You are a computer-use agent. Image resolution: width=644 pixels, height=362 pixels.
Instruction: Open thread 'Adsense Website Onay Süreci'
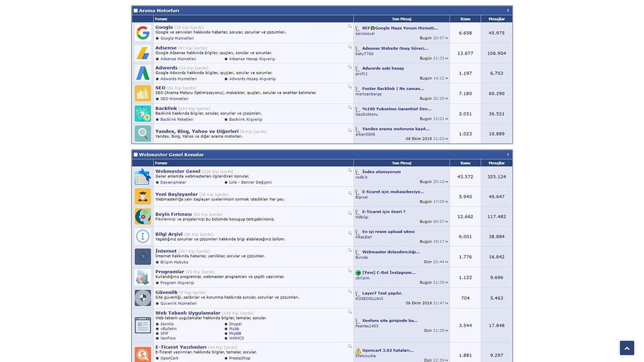click(x=394, y=48)
